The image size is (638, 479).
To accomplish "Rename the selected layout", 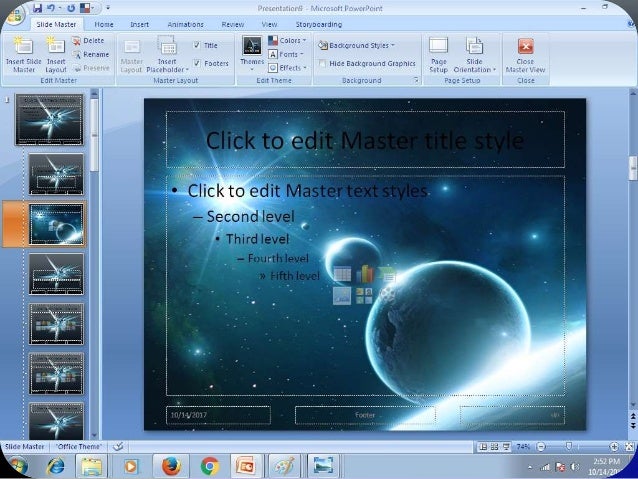I will click(90, 54).
